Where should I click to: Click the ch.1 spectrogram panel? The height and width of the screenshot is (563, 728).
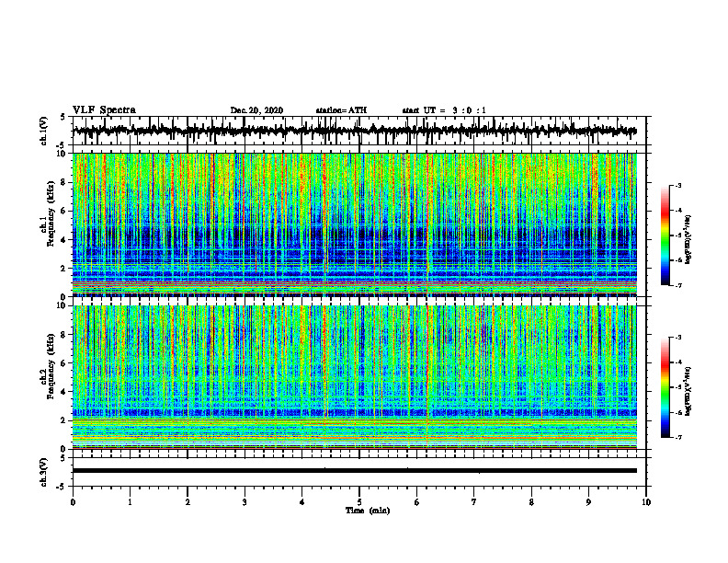click(354, 224)
